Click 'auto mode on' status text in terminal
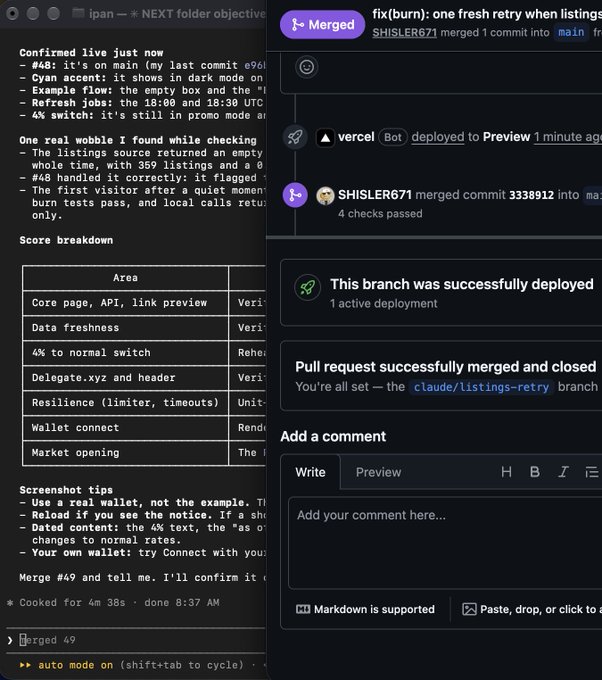Viewport: 602px width, 680px height. tap(75, 665)
